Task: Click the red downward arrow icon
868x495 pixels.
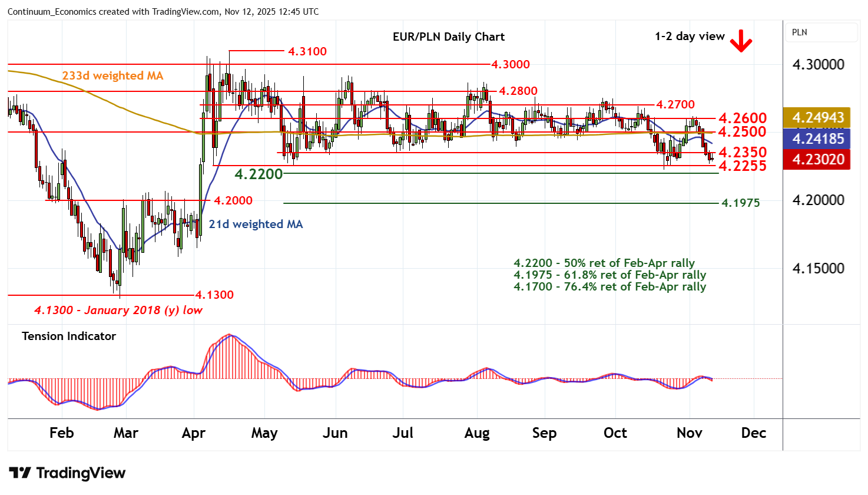Action: [x=741, y=41]
